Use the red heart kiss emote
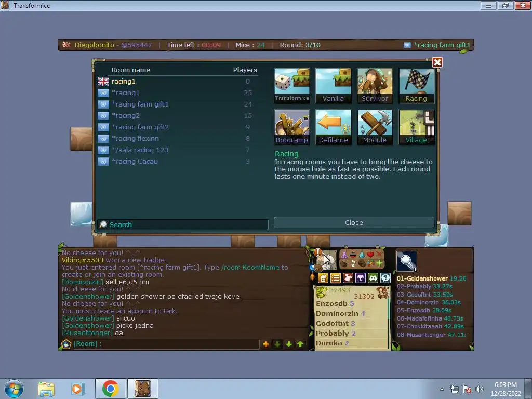The height and width of the screenshot is (399, 532). pyautogui.click(x=370, y=255)
